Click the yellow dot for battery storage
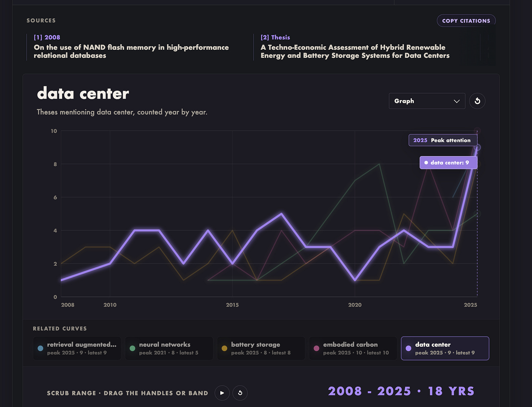The image size is (532, 407). click(224, 348)
